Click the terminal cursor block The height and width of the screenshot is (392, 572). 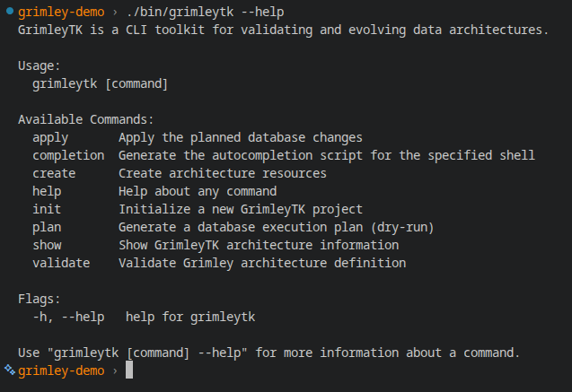(129, 370)
